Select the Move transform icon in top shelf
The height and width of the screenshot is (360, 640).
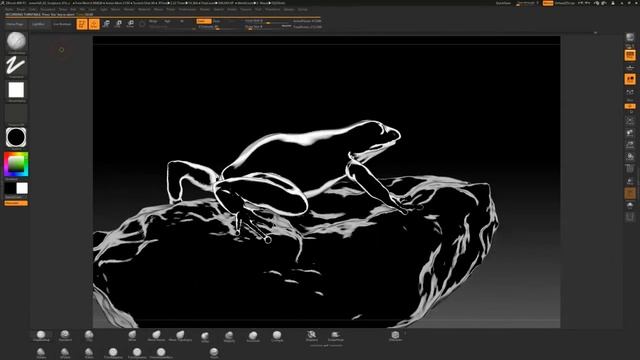tap(106, 24)
